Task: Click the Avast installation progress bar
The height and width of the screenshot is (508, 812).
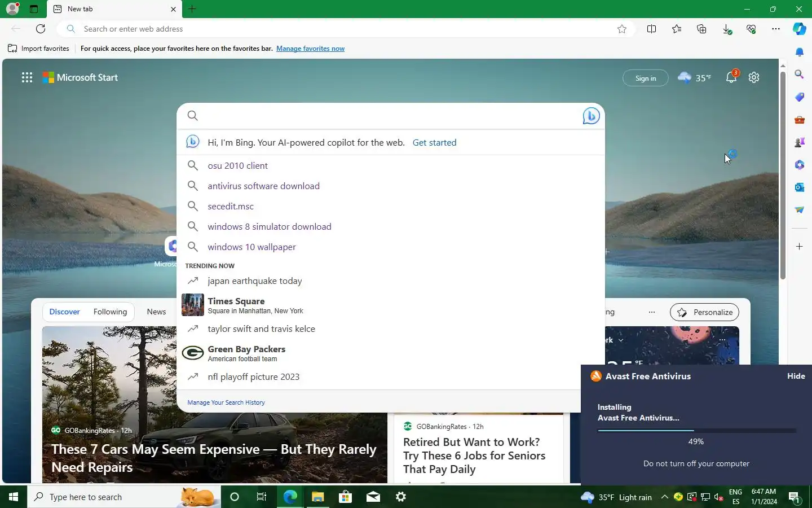Action: pyautogui.click(x=696, y=430)
